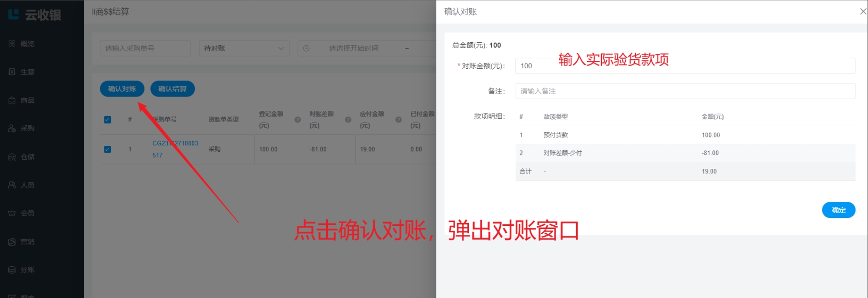This screenshot has height=298, width=868.
Task: Uncheck the checkbox for row 1
Action: click(107, 149)
